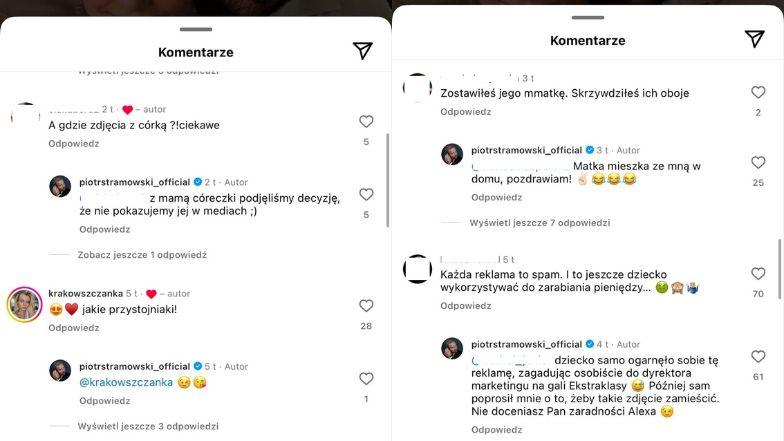Reply to the "jakie przystojniaki!" comment
Image resolution: width=784 pixels, height=441 pixels.
pos(74,327)
